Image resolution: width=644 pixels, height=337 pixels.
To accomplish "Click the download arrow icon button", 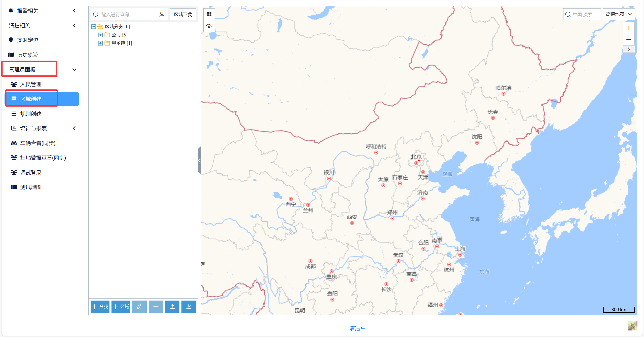I will [188, 306].
